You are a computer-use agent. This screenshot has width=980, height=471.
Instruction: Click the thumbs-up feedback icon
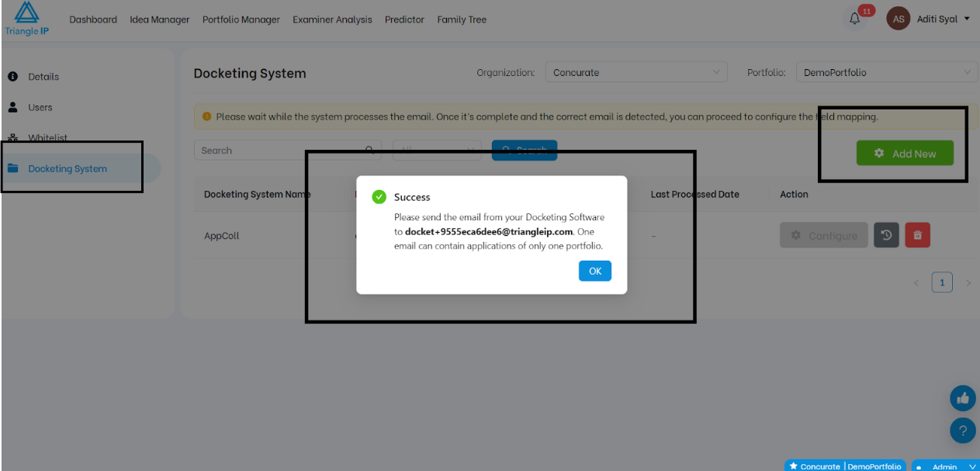(962, 398)
